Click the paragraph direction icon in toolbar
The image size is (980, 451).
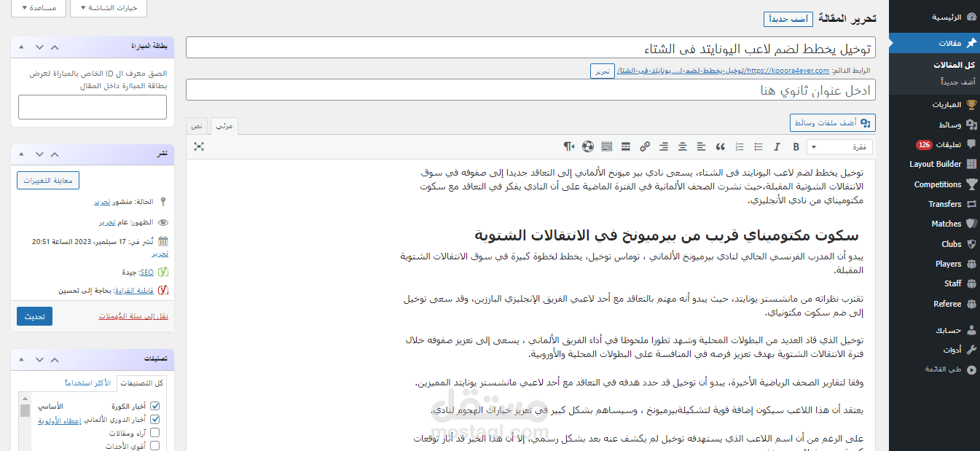pyautogui.click(x=568, y=146)
